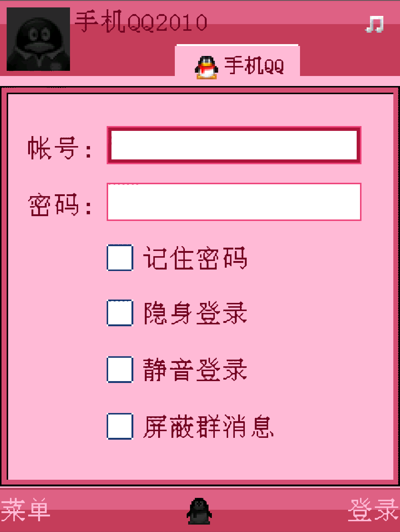Click the 手机QQ2010 title text
This screenshot has width=400, height=532.
pos(141,22)
